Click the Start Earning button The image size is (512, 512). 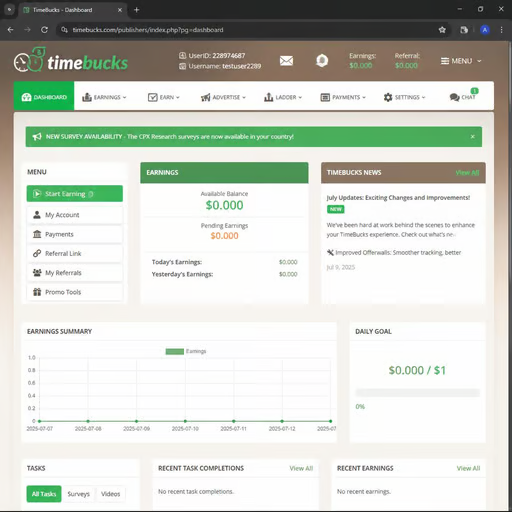(x=75, y=194)
